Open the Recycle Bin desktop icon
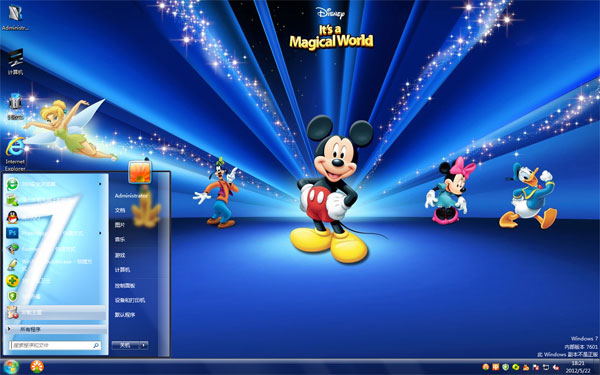 point(15,106)
